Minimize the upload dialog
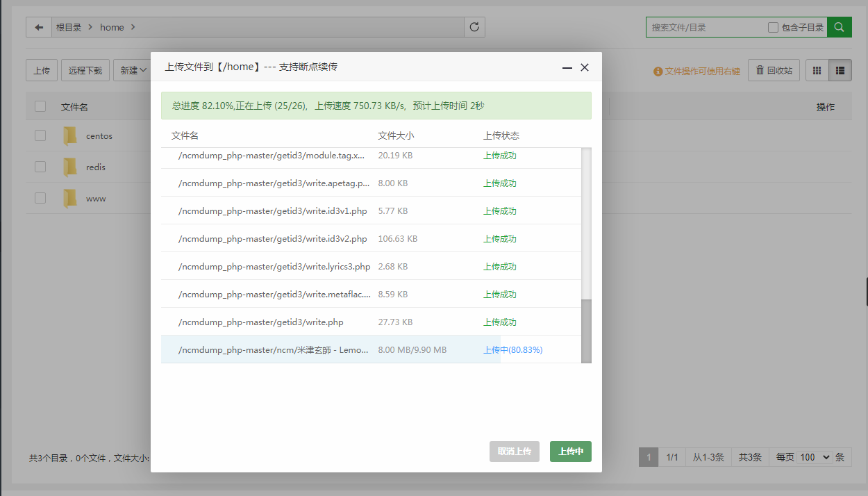Screen dimensions: 868x496 pyautogui.click(x=567, y=67)
